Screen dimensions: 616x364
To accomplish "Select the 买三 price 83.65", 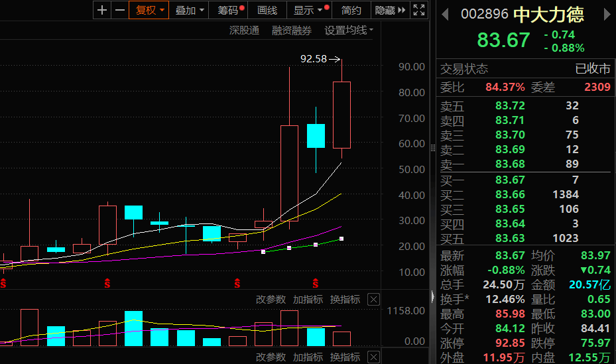I will [x=510, y=209].
